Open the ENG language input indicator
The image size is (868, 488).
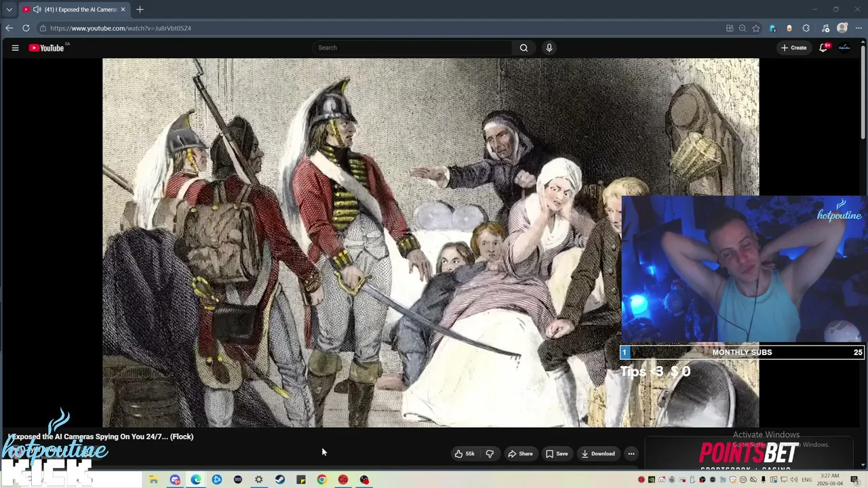coord(807,480)
